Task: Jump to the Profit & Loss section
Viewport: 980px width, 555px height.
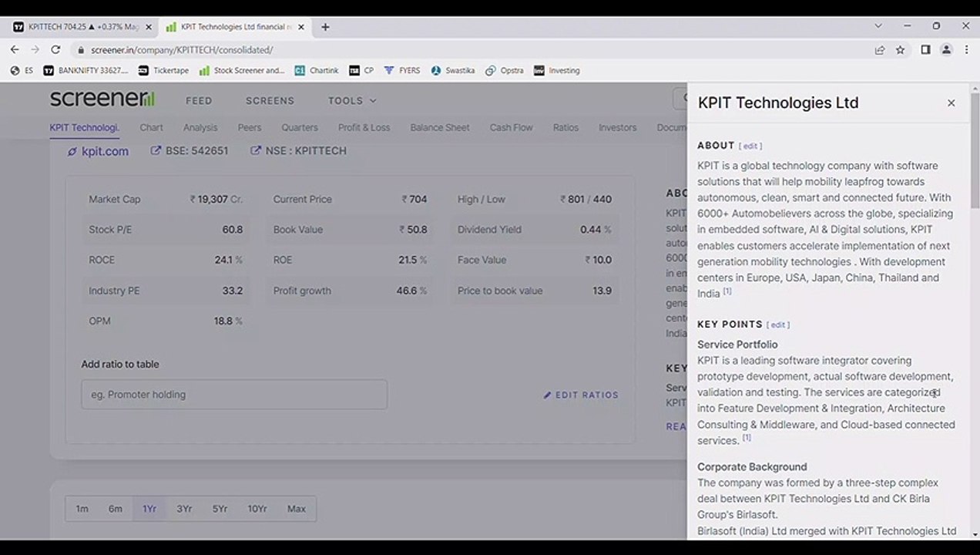Action: (x=364, y=128)
